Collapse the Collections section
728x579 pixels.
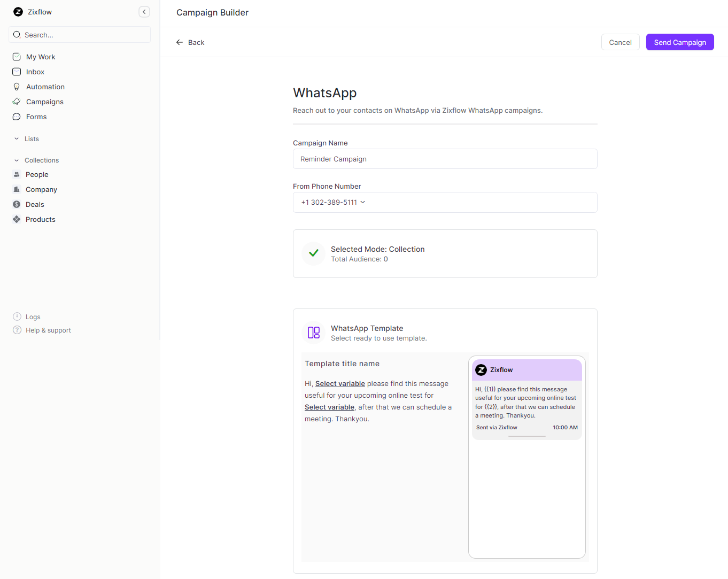click(x=17, y=160)
